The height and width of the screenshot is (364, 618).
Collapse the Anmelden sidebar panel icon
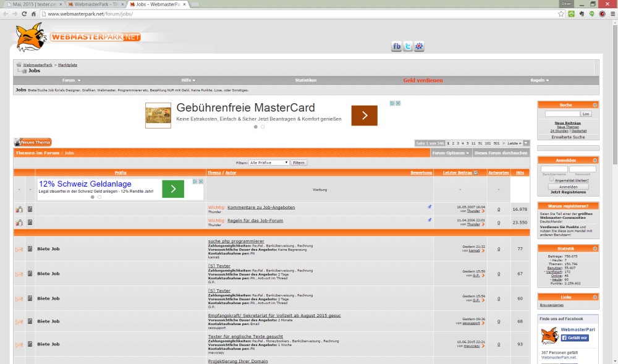(x=595, y=160)
